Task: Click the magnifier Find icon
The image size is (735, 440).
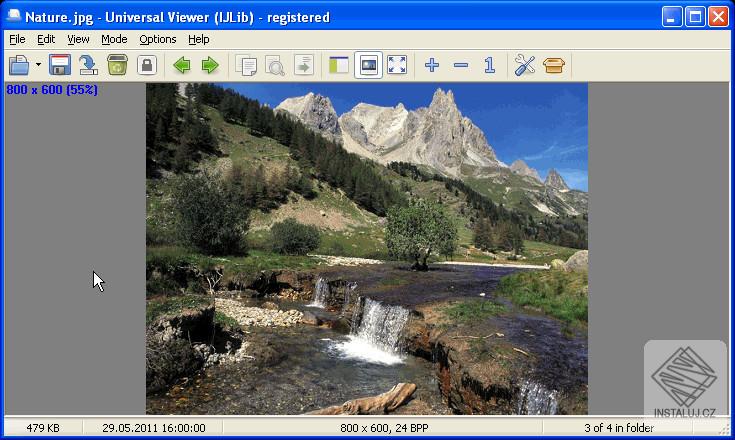Action: tap(275, 65)
